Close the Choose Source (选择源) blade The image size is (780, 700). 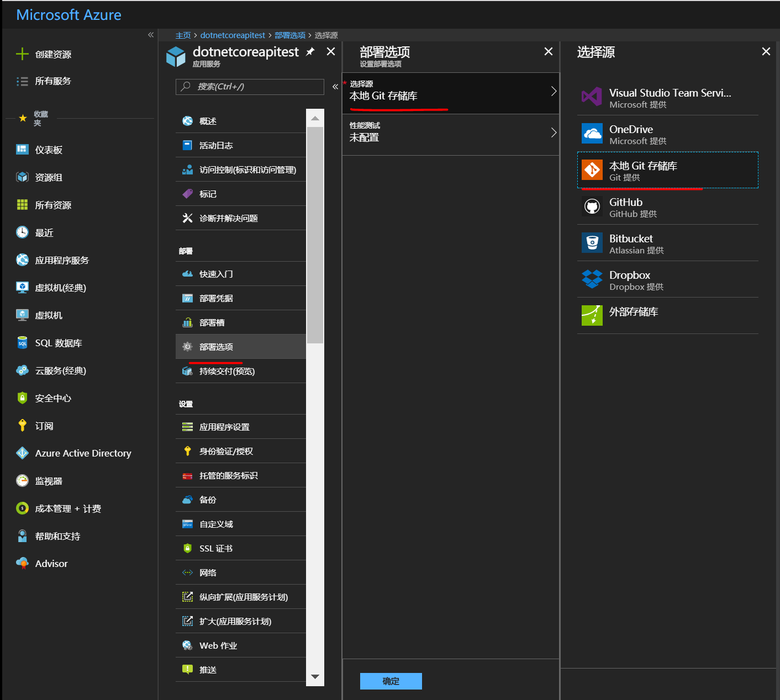click(766, 51)
